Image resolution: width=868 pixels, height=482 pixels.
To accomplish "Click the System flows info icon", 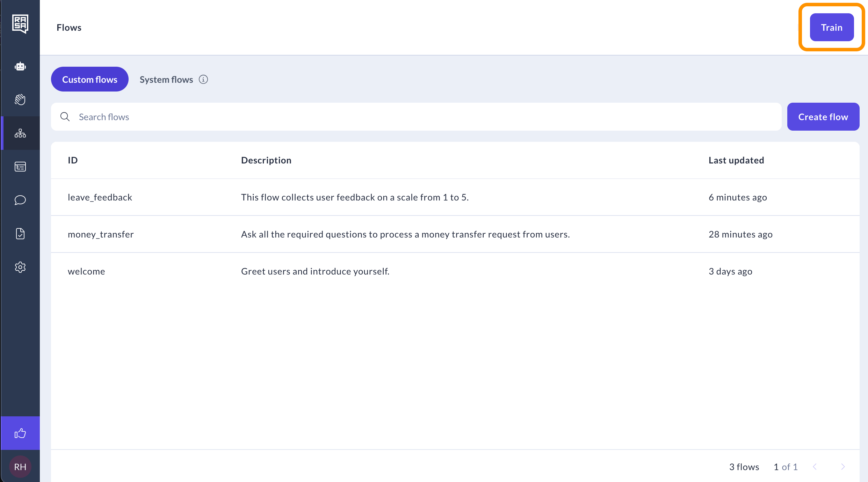I will click(203, 80).
